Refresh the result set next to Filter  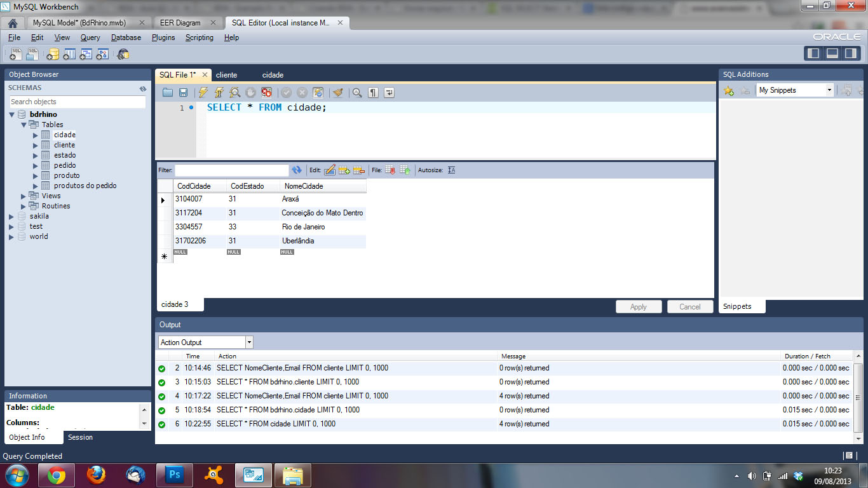pyautogui.click(x=297, y=170)
